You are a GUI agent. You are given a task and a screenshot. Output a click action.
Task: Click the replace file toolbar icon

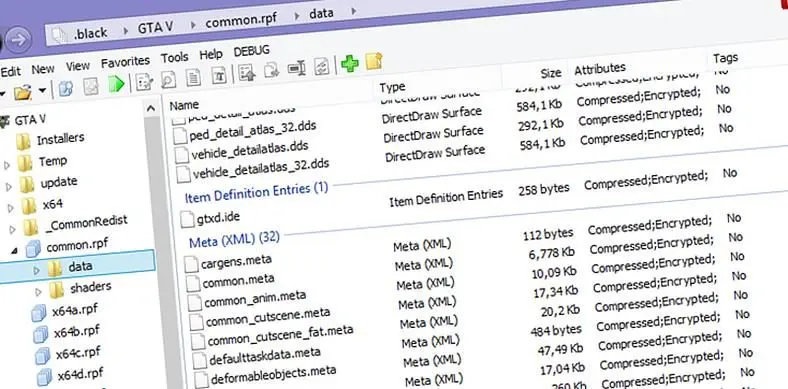pyautogui.click(x=322, y=66)
